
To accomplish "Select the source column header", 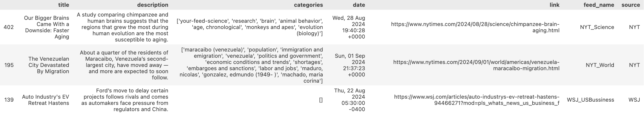I will [x=631, y=5].
